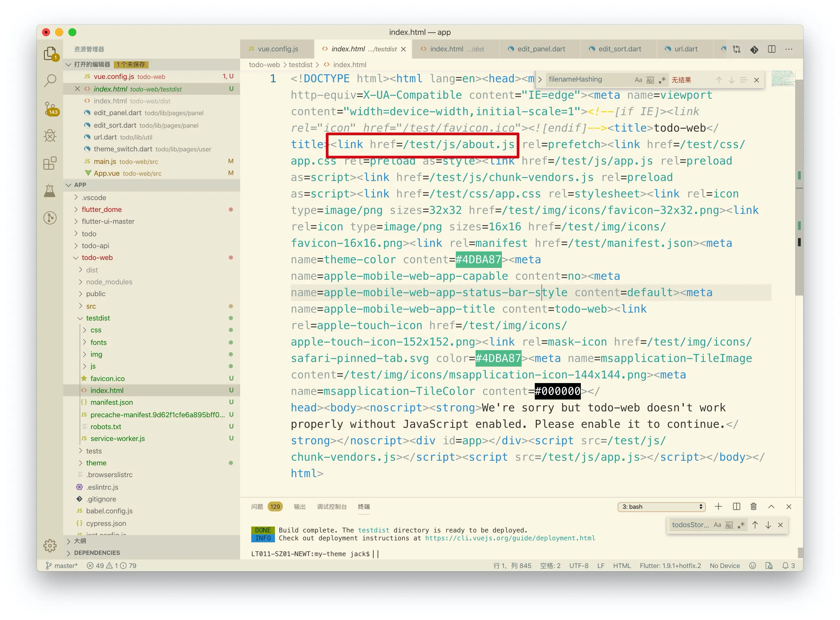This screenshot has width=840, height=620.
Task: Click the #4DBA87 theme-color swatch
Action: pos(479,260)
